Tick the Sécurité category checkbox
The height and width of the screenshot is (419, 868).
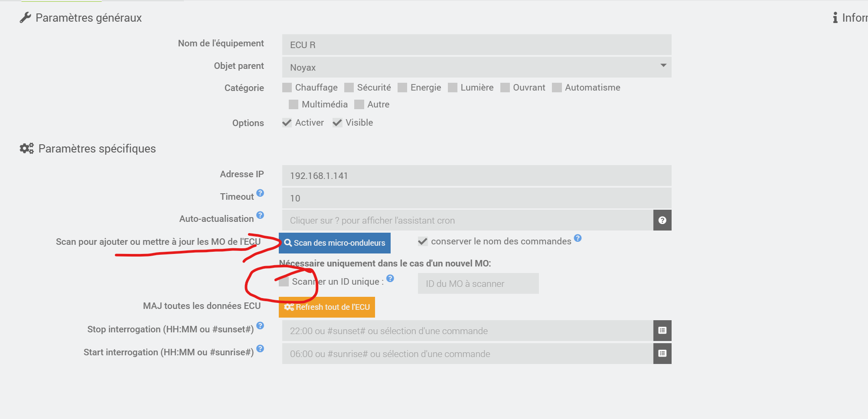(349, 88)
